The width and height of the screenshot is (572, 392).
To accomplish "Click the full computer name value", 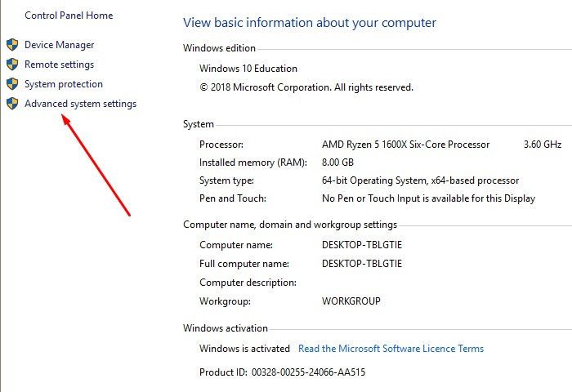I will (x=362, y=264).
